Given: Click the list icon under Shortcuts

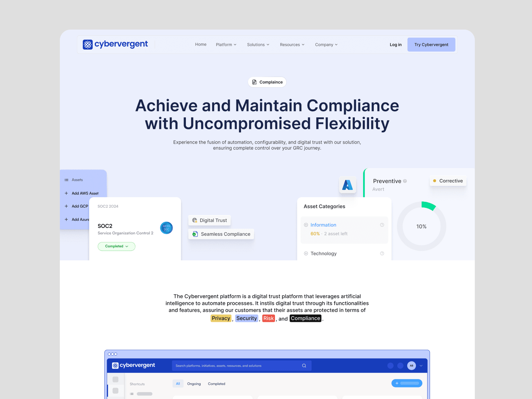Looking at the screenshot, I should tap(132, 394).
